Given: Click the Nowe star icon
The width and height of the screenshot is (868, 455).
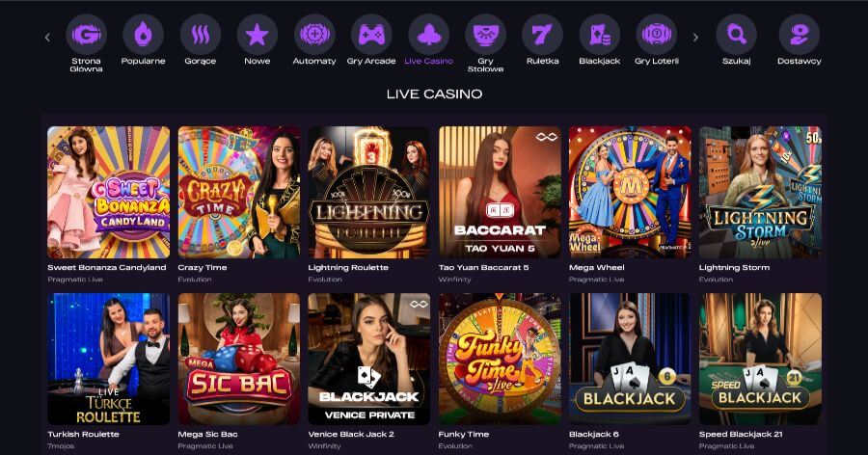Looking at the screenshot, I should coord(258,35).
